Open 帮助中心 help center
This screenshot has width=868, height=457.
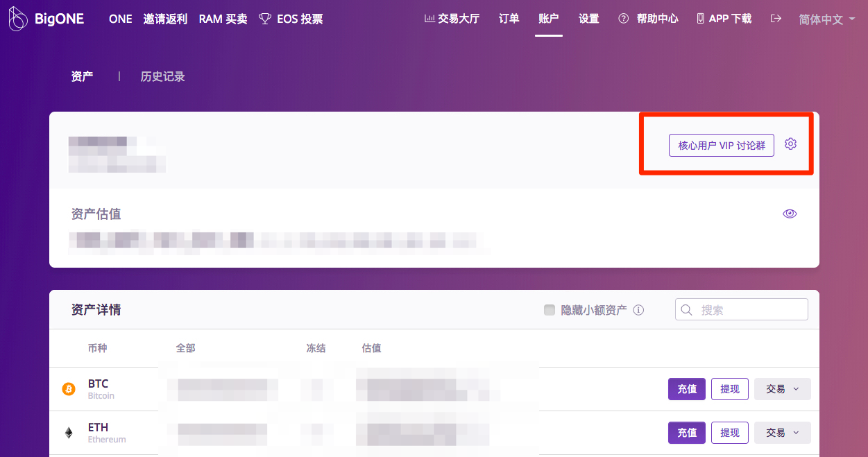click(648, 19)
